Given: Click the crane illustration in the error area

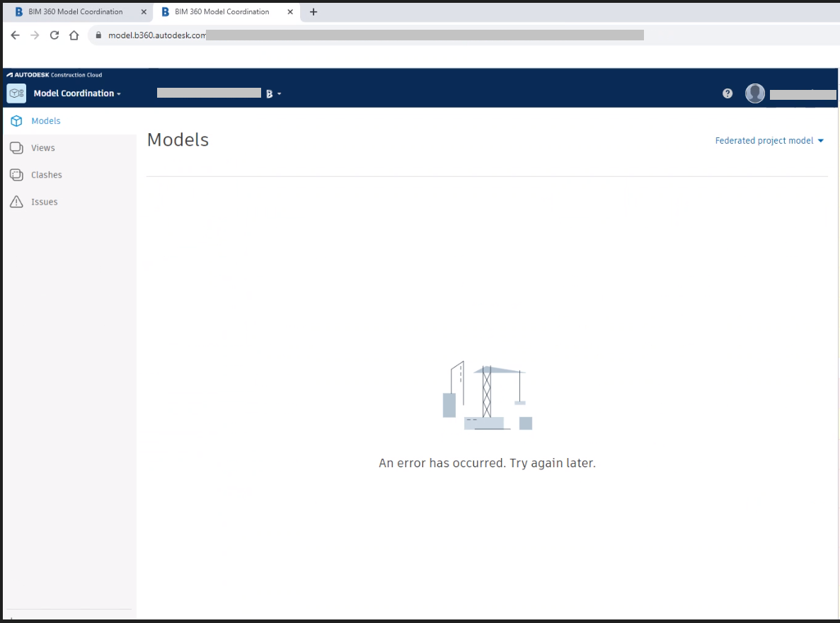Looking at the screenshot, I should click(487, 394).
